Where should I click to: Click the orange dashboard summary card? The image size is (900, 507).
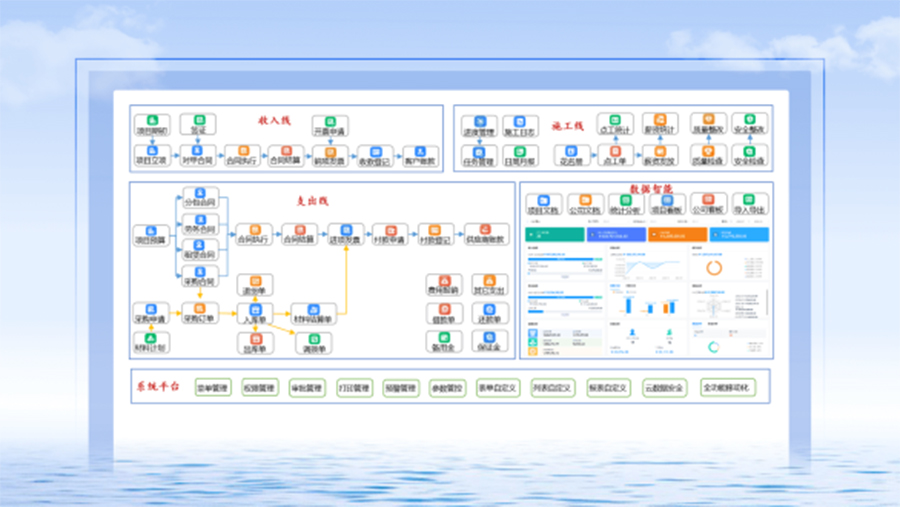[677, 234]
